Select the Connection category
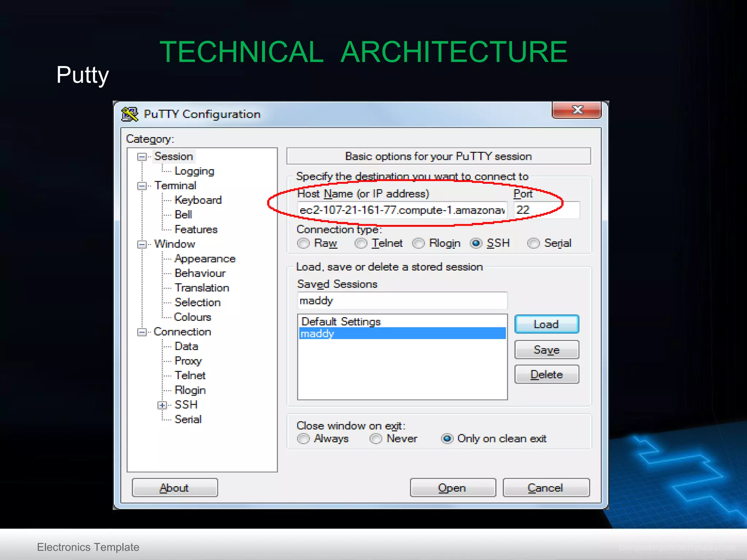747x560 pixels. click(x=182, y=332)
